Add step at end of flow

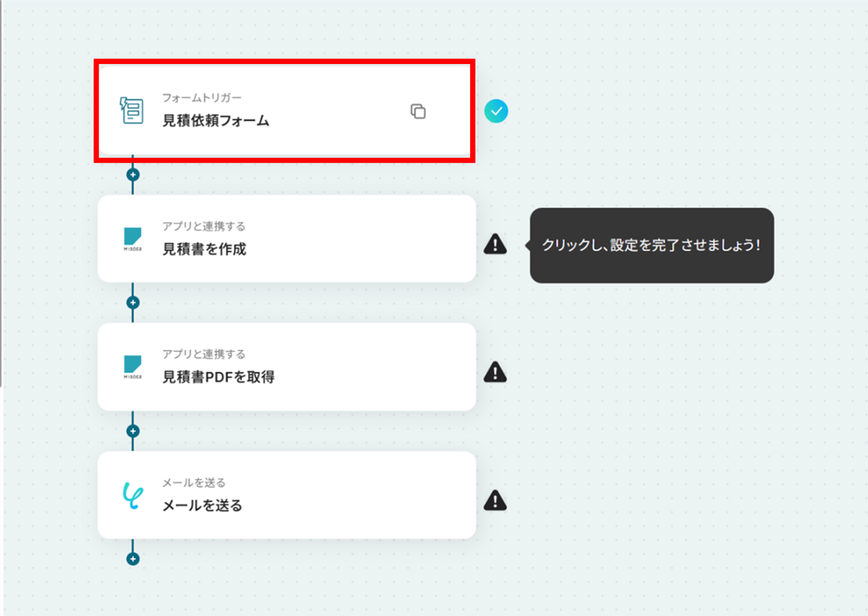133,559
